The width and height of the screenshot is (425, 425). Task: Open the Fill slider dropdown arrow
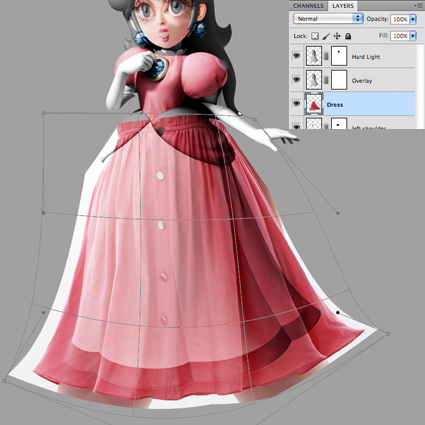pos(413,35)
